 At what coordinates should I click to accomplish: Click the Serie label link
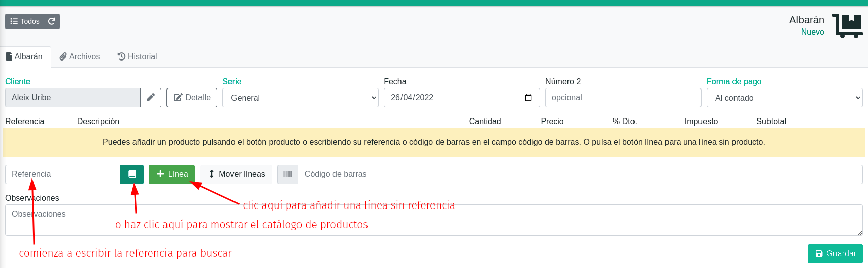point(232,81)
